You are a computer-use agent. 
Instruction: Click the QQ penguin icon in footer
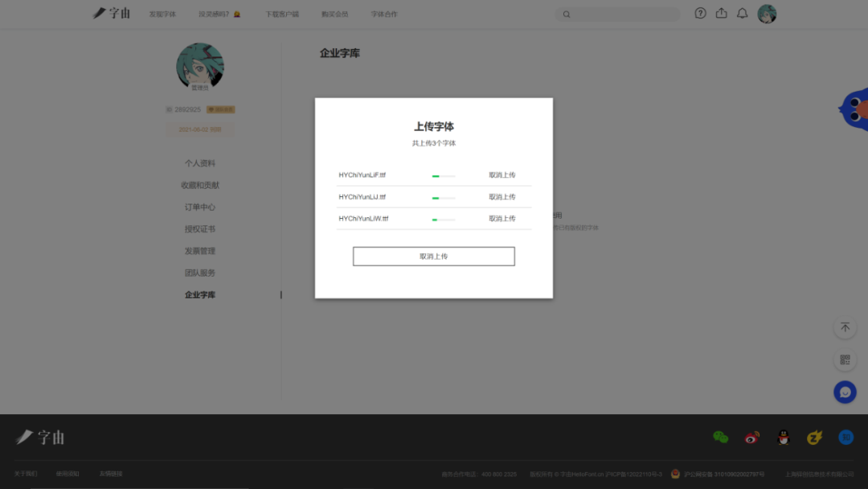[783, 438]
